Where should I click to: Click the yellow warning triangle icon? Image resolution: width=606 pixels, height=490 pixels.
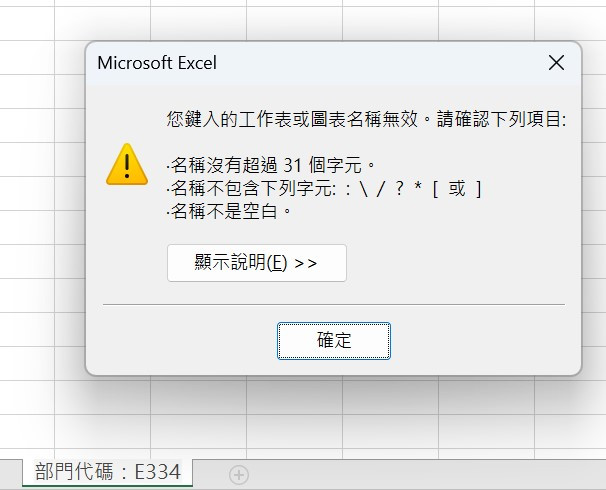[x=127, y=165]
